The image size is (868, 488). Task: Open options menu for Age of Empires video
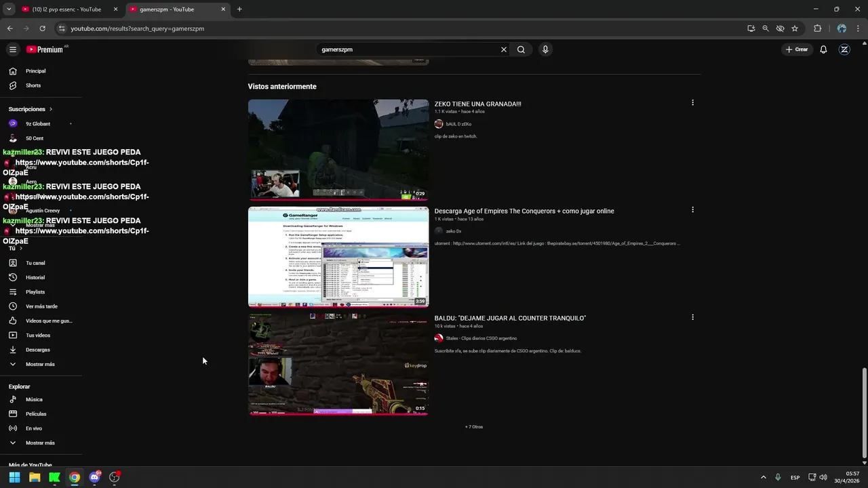click(692, 209)
